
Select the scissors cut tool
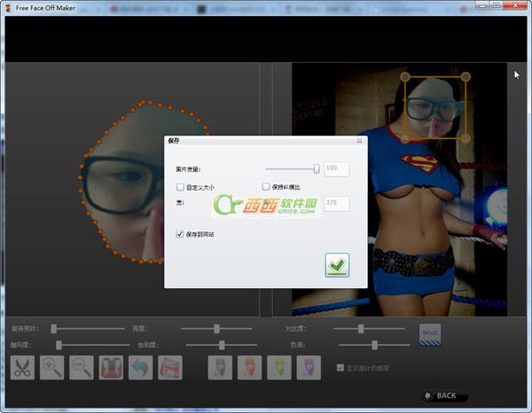[x=22, y=368]
